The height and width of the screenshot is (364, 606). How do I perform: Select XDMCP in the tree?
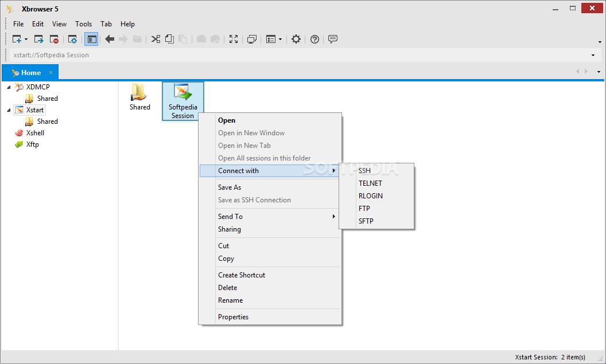[38, 87]
